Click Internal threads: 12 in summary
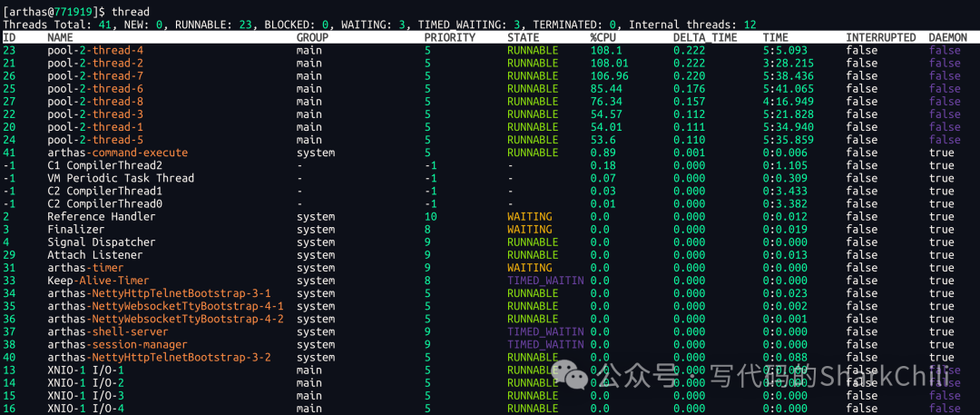This screenshot has width=980, height=415. click(x=692, y=25)
